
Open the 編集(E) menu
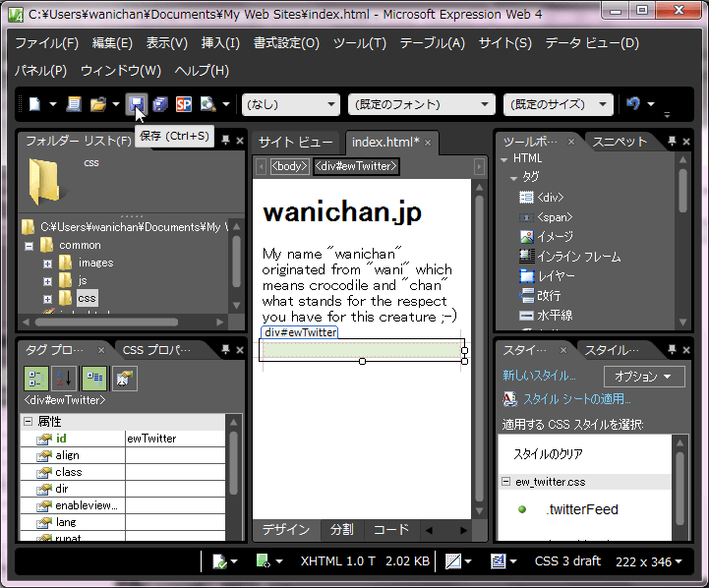(x=112, y=43)
